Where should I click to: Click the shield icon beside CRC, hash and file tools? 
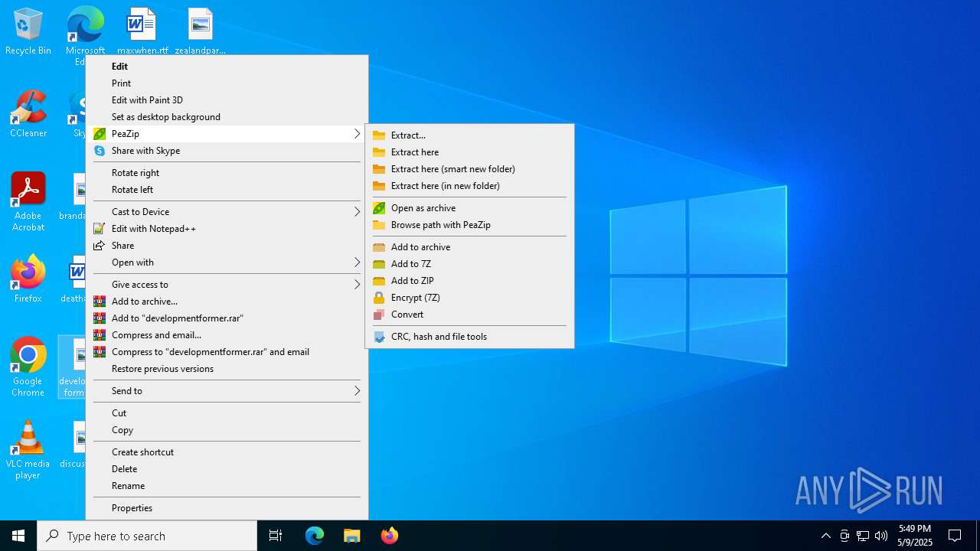coord(379,337)
